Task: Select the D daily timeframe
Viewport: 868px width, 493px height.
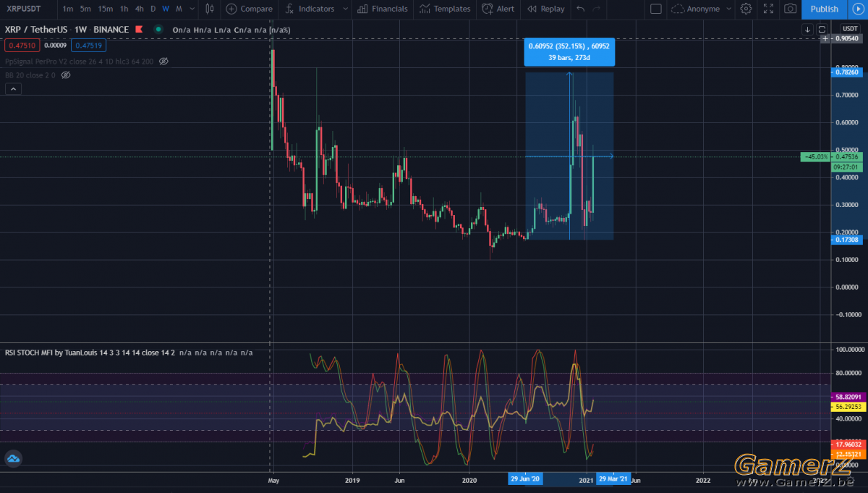Action: click(x=153, y=9)
